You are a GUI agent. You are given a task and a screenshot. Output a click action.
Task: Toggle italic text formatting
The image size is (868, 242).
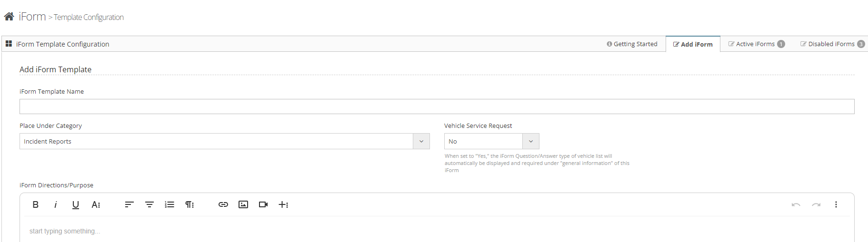point(56,204)
